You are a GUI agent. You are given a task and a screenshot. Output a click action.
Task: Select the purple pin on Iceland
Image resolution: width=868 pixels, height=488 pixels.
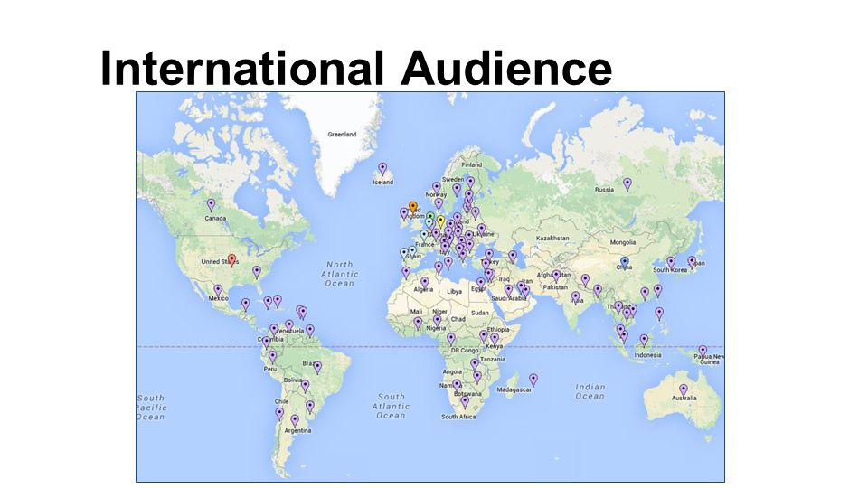(382, 169)
